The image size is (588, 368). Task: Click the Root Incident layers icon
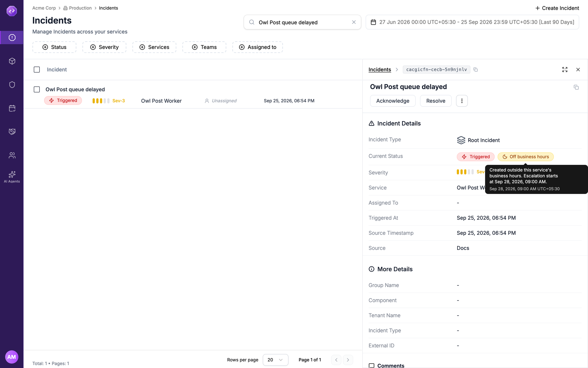(461, 140)
